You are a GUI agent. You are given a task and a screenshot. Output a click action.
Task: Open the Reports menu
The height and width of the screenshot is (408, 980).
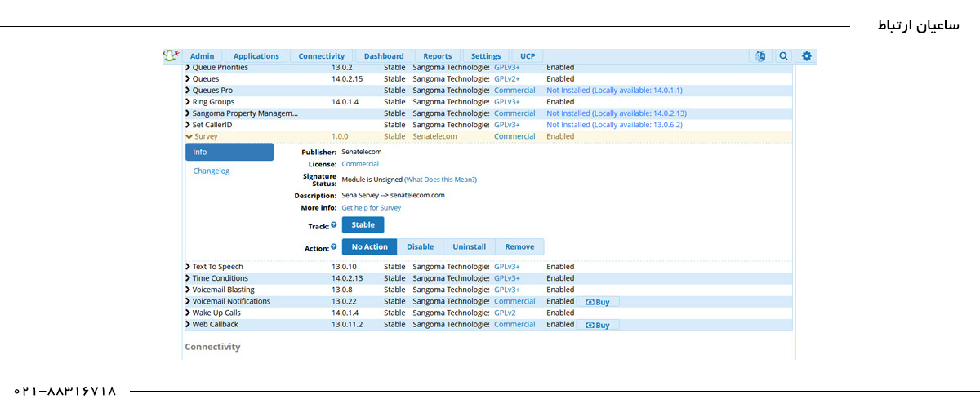(438, 56)
